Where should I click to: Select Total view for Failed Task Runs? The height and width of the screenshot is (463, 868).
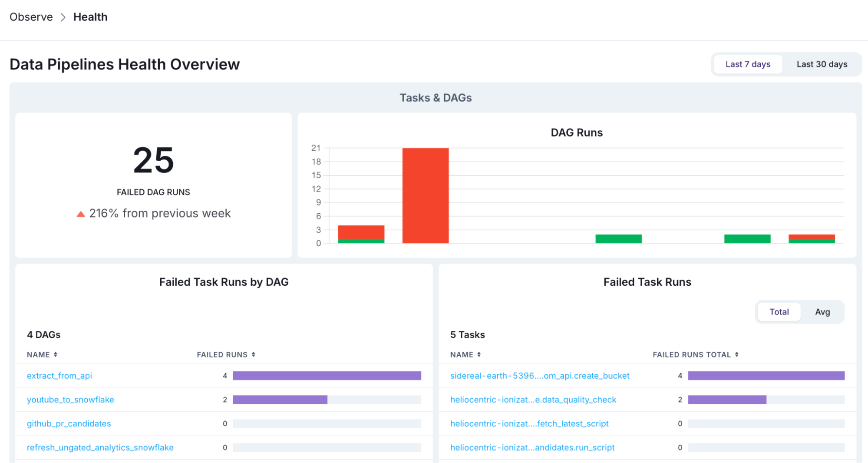[x=779, y=312]
